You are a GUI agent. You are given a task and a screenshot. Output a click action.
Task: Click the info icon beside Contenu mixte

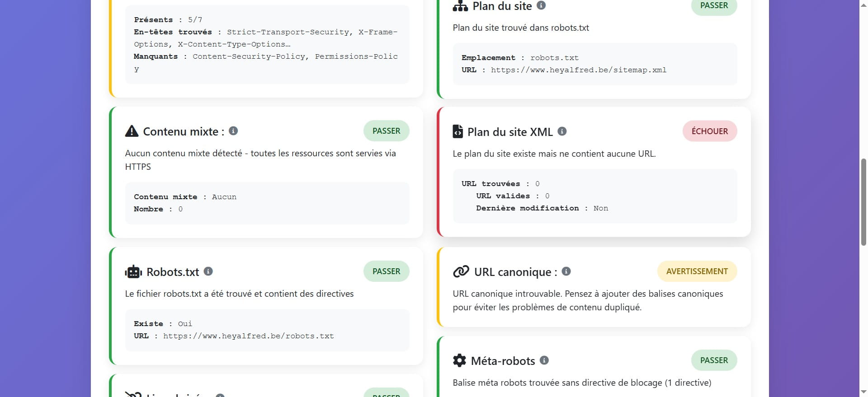coord(233,131)
